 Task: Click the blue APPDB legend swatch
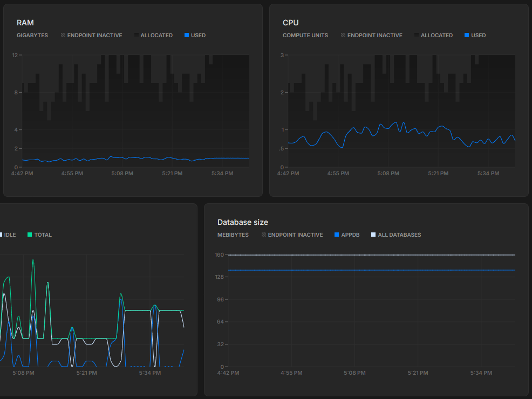[337, 235]
